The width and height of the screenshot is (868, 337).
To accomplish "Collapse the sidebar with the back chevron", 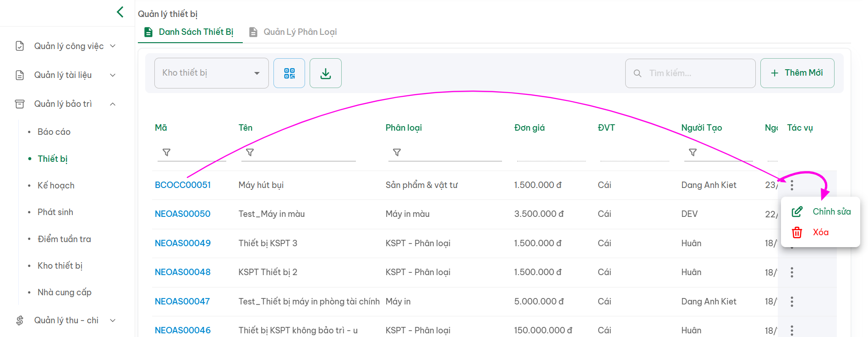I will click(120, 12).
